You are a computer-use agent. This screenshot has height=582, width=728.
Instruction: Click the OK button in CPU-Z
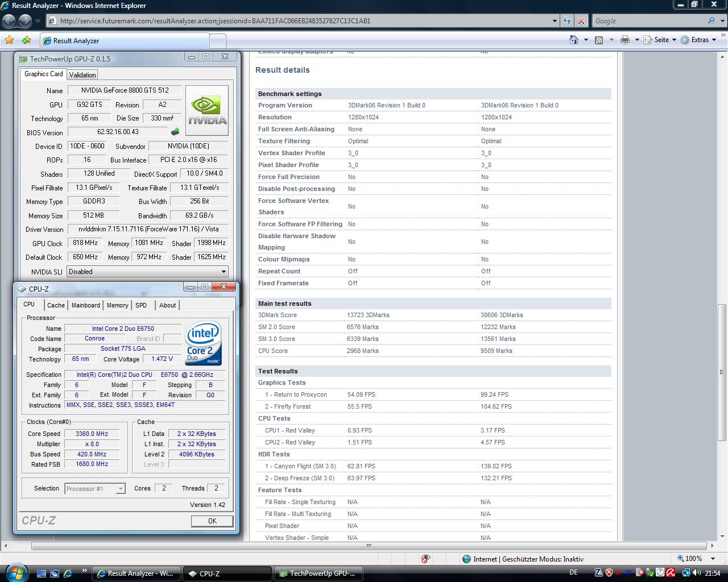click(x=212, y=521)
